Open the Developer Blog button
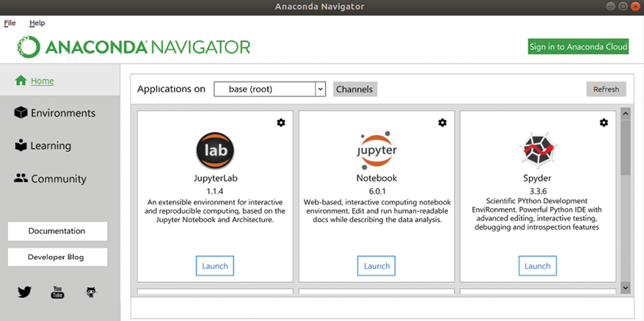Screen dimensions: 644x321 [x=57, y=257]
